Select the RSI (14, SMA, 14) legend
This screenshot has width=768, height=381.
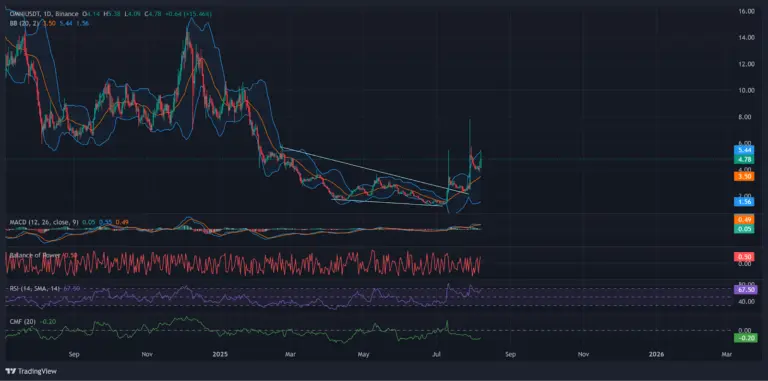tap(35, 289)
